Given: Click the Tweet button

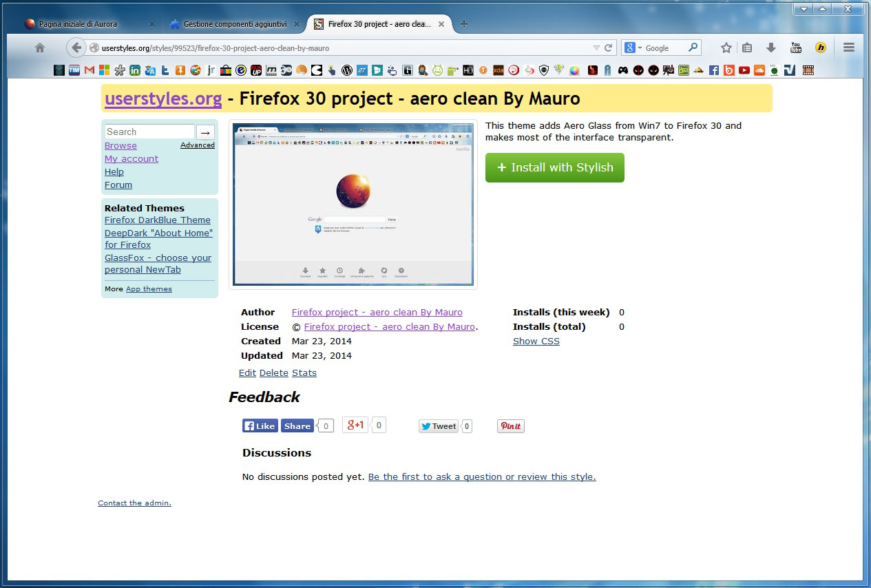Looking at the screenshot, I should [439, 426].
